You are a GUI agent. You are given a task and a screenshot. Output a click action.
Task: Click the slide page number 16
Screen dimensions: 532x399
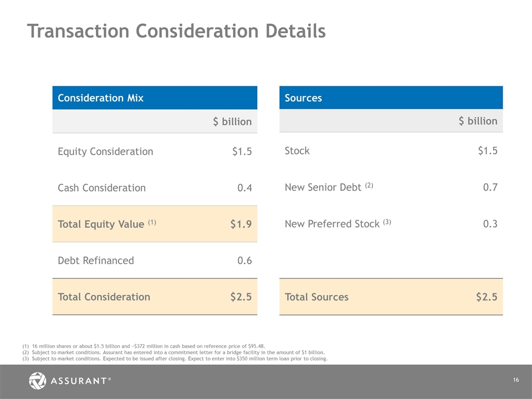(x=515, y=380)
